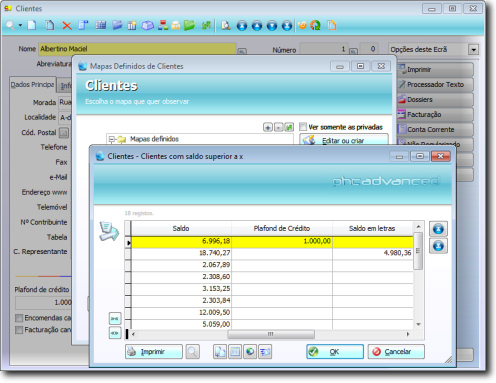
Task: Click the Nome field containing Albertino Maciel
Action: coord(137,49)
